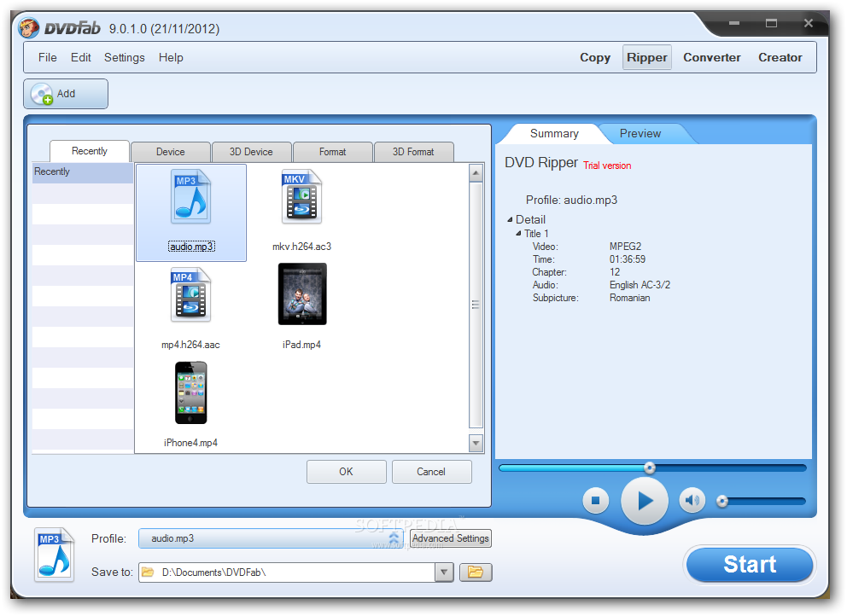Open the 3D Format tab
The height and width of the screenshot is (616, 847).
coord(413,152)
